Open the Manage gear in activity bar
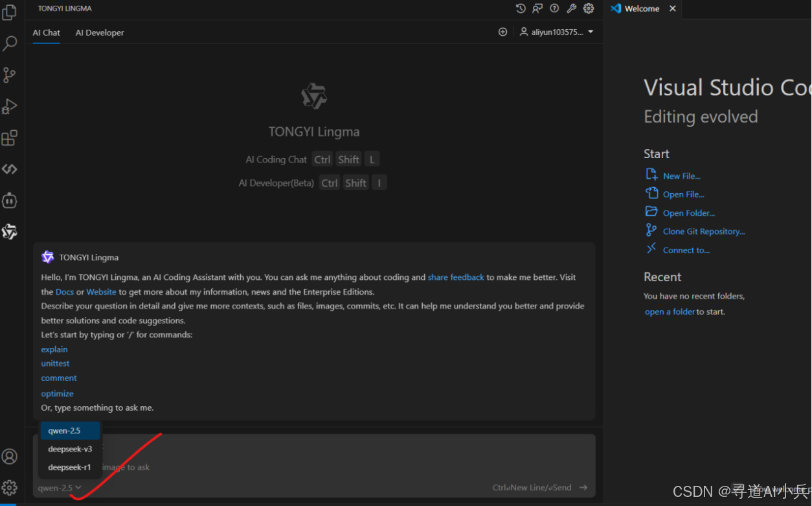Image resolution: width=812 pixels, height=506 pixels. (x=9, y=487)
